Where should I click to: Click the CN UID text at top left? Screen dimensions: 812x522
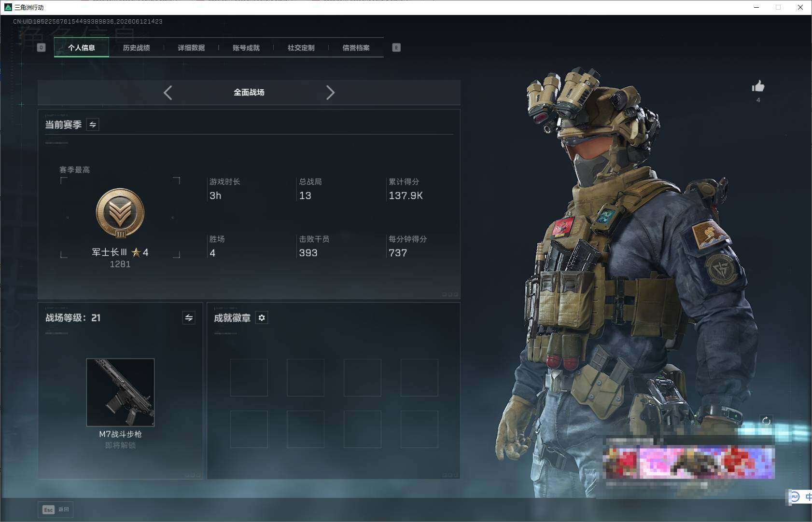coord(88,21)
